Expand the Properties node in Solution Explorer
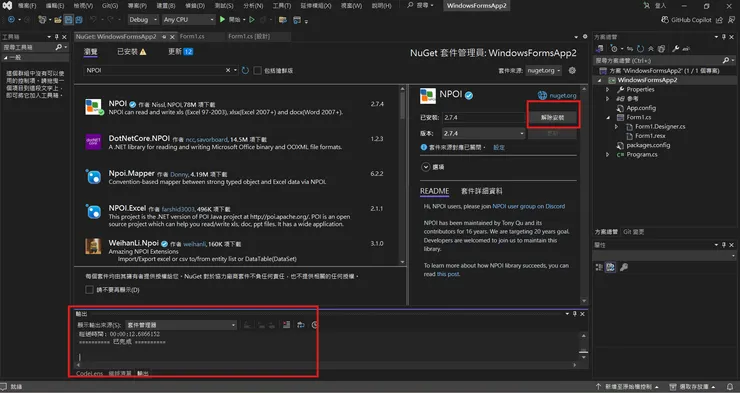 [x=607, y=89]
